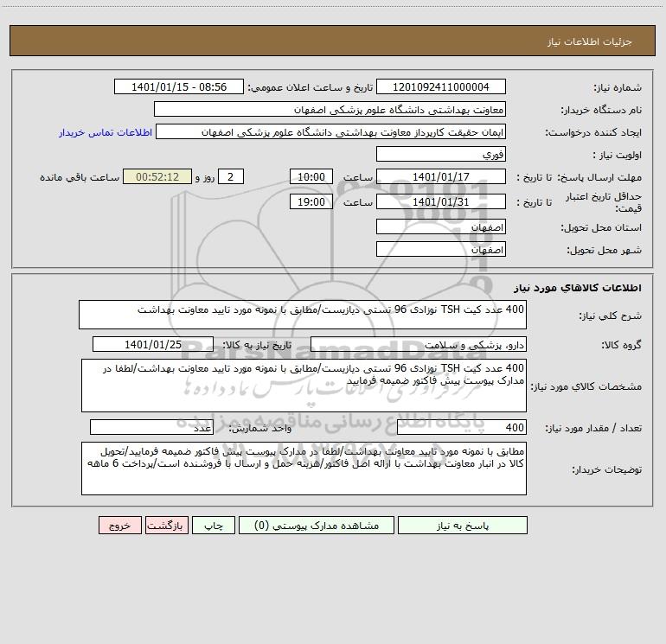
Task: Click the اطلاعات کالاهای مورد نیاز section heading
Action: tap(578, 288)
